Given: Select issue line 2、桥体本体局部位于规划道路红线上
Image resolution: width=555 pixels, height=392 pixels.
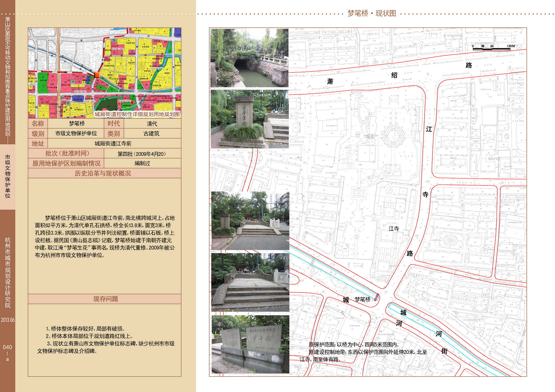Looking at the screenshot, I should point(89,336).
